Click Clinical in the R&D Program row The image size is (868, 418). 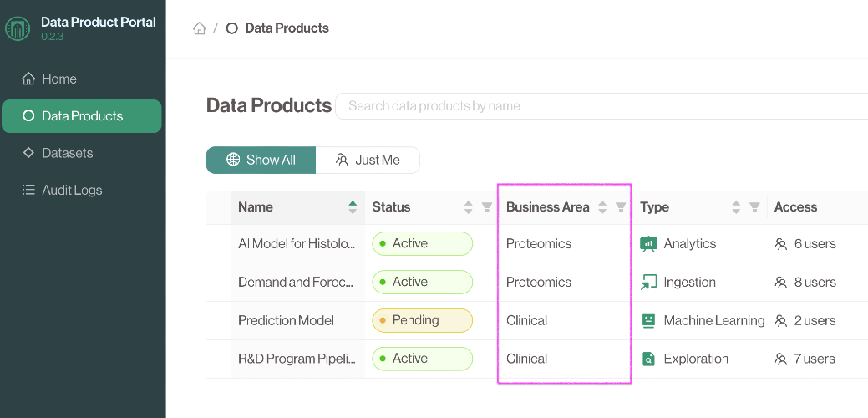[526, 359]
